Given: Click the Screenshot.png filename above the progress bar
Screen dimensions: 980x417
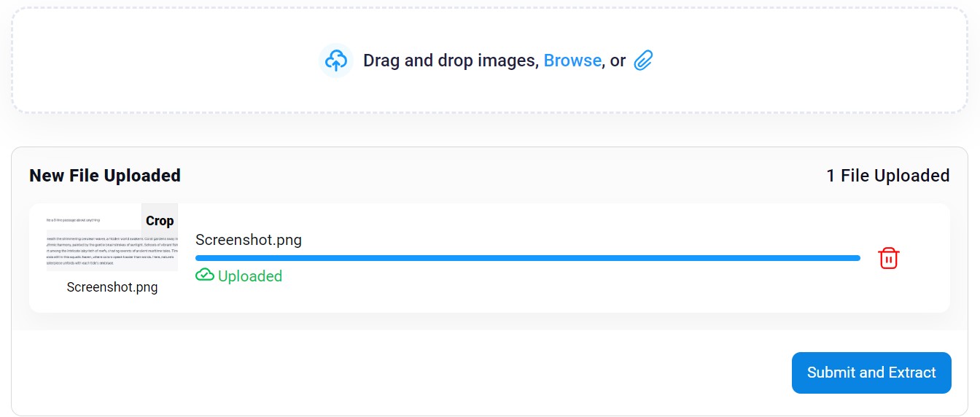Looking at the screenshot, I should click(249, 240).
